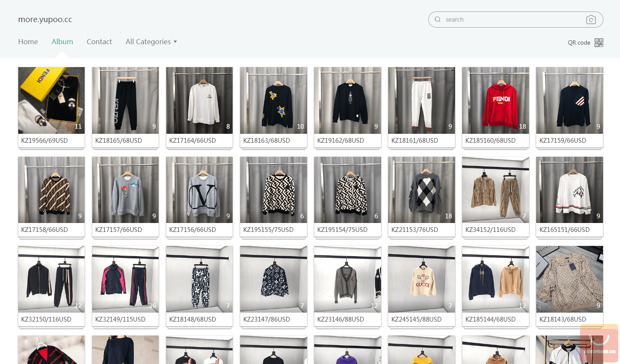Click the KZ17158/66USD album title
The image size is (620, 364).
(45, 230)
